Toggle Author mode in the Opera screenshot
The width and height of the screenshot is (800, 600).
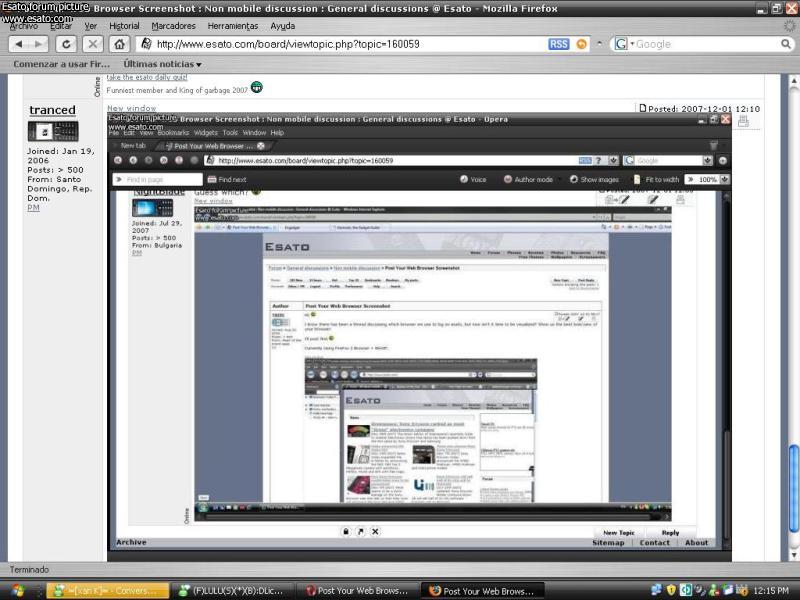click(529, 180)
